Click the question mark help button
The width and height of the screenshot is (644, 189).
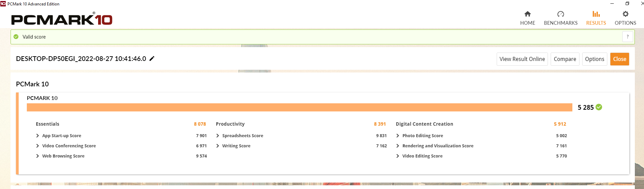click(627, 37)
